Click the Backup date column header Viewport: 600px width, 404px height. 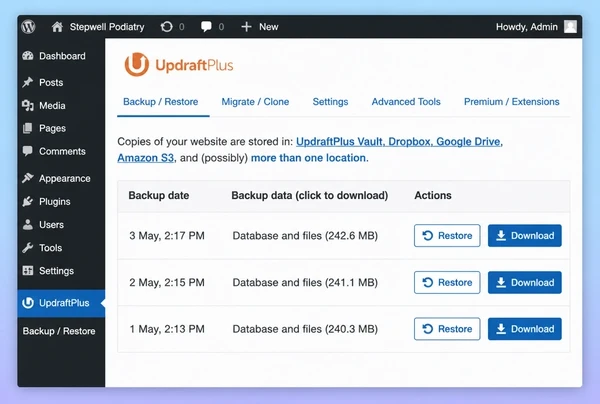click(x=159, y=195)
